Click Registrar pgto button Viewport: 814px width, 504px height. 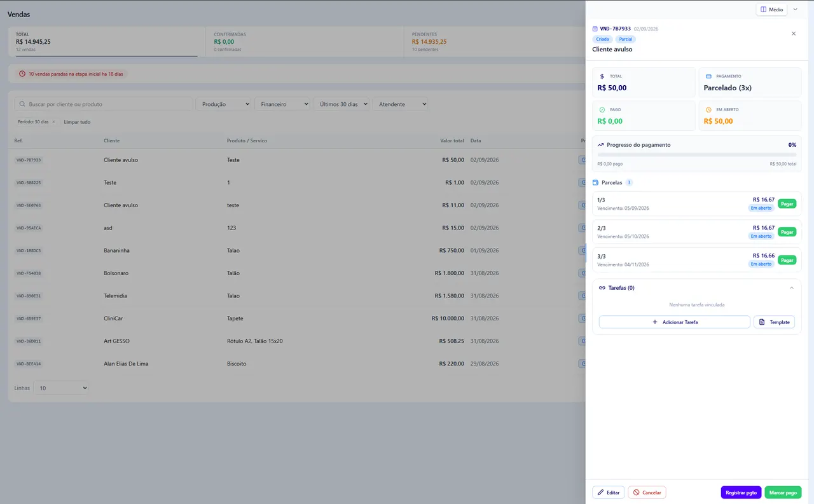coord(741,493)
